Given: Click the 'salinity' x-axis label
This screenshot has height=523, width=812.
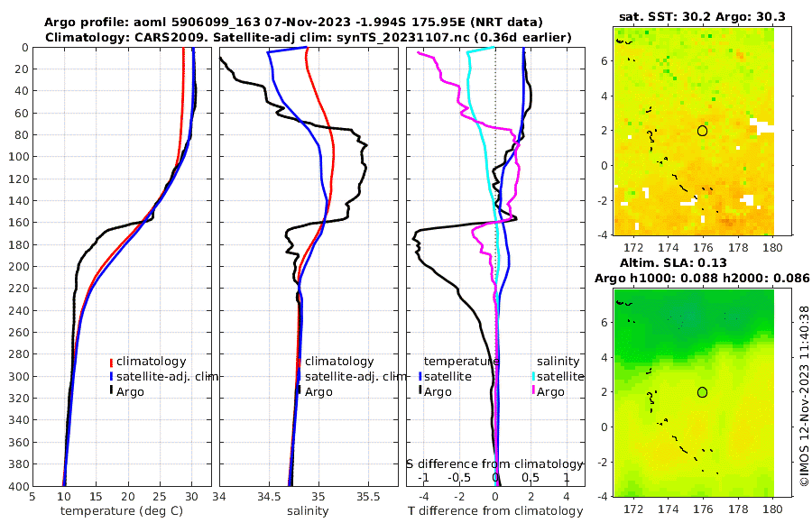Looking at the screenshot, I should pos(308,511).
